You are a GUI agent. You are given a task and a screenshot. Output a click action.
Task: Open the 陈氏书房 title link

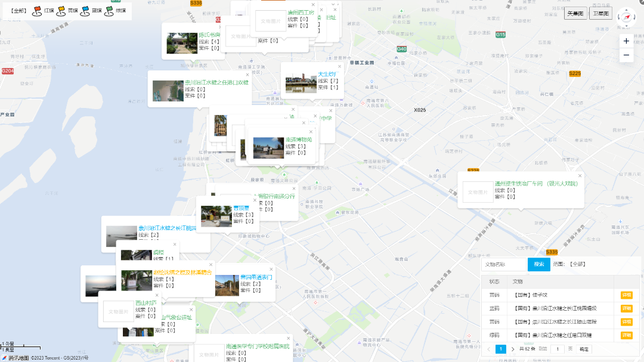click(209, 35)
